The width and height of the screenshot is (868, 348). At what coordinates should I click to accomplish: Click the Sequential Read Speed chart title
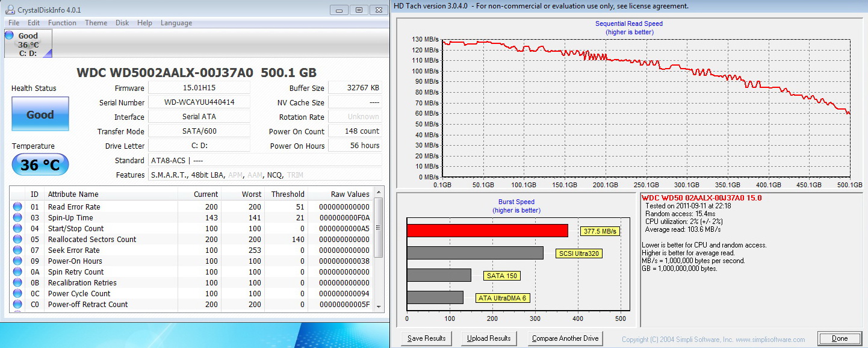pos(629,24)
